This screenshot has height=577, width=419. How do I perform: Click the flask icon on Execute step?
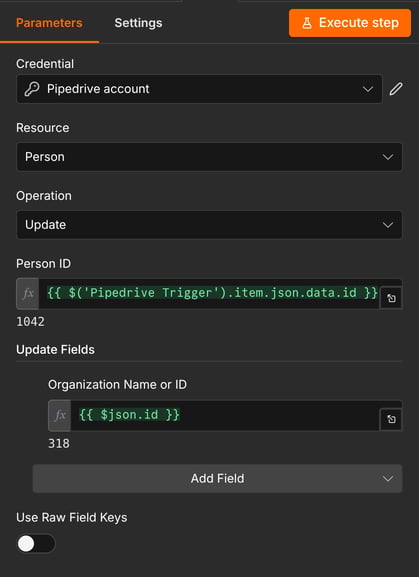[x=306, y=23]
